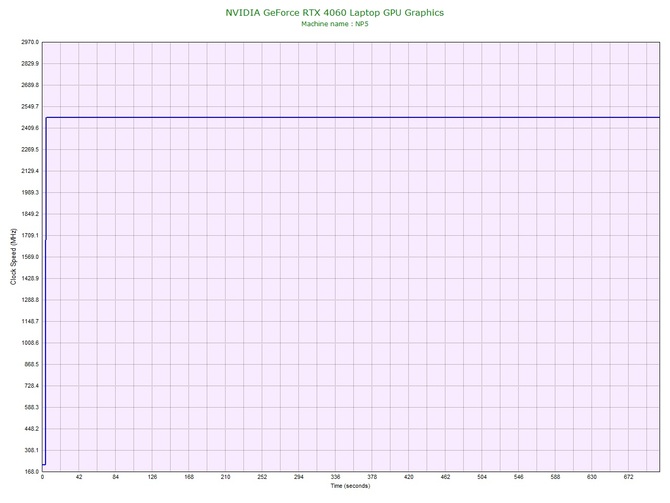This screenshot has width=670, height=503.
Task: Click the 630 time axis label
Action: coord(592,477)
